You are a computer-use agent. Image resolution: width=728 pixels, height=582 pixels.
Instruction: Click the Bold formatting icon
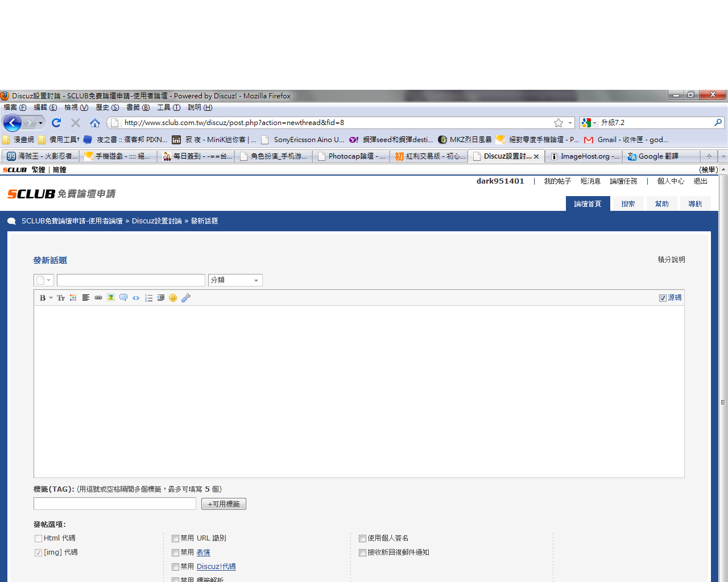pyautogui.click(x=43, y=298)
